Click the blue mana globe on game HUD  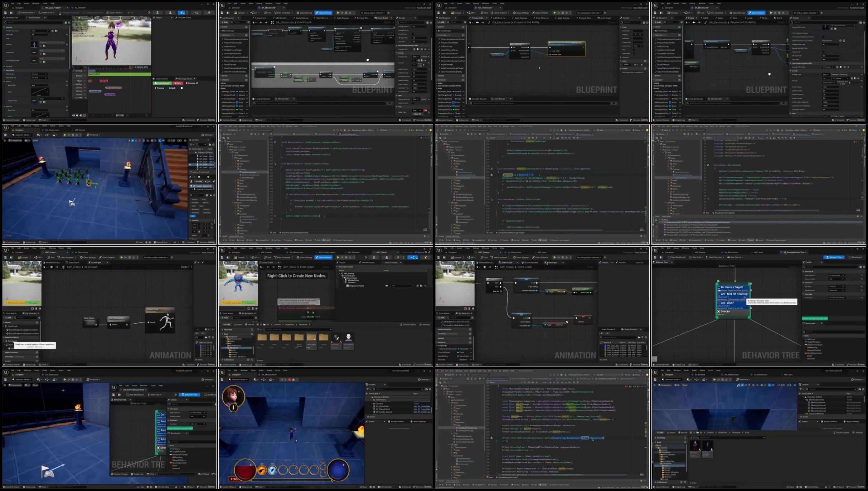338,470
